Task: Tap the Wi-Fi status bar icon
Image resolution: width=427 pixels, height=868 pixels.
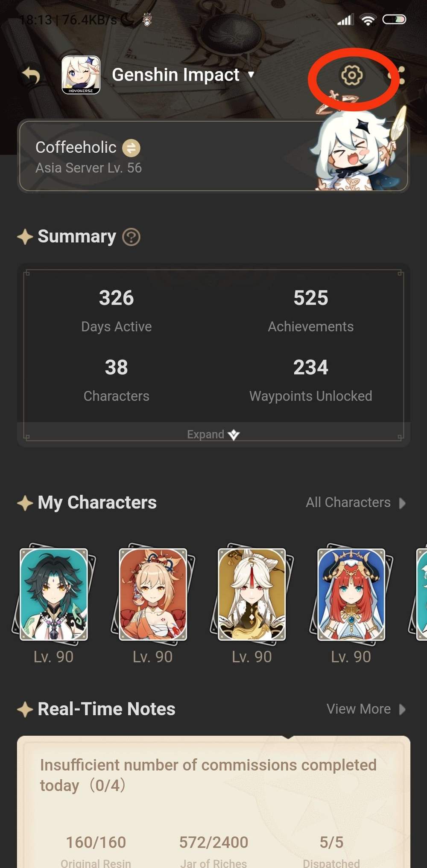Action: (368, 20)
